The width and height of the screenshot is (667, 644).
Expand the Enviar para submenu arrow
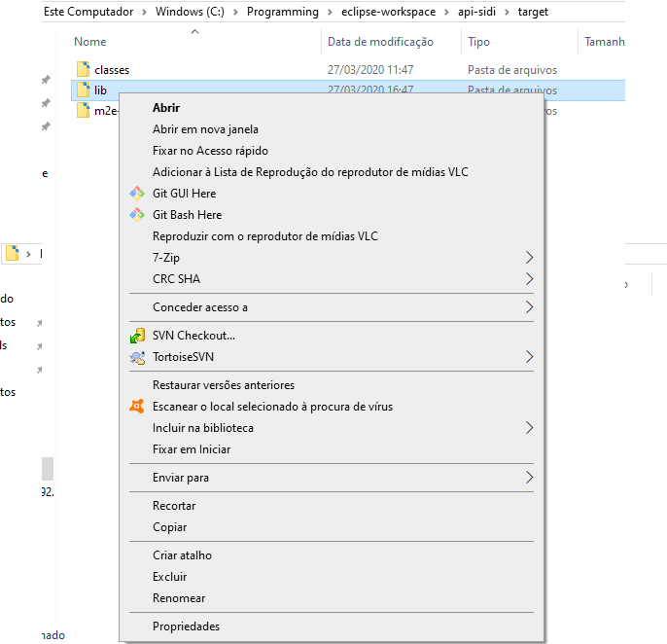(529, 478)
